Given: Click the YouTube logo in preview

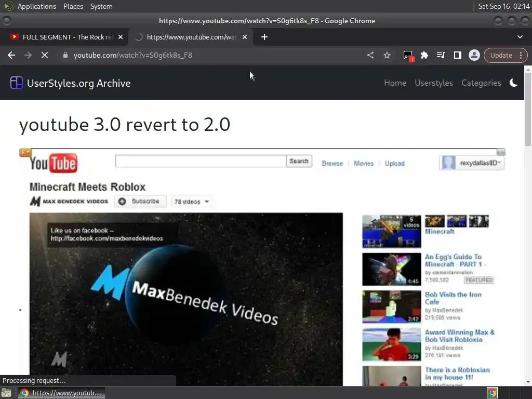Looking at the screenshot, I should click(54, 163).
